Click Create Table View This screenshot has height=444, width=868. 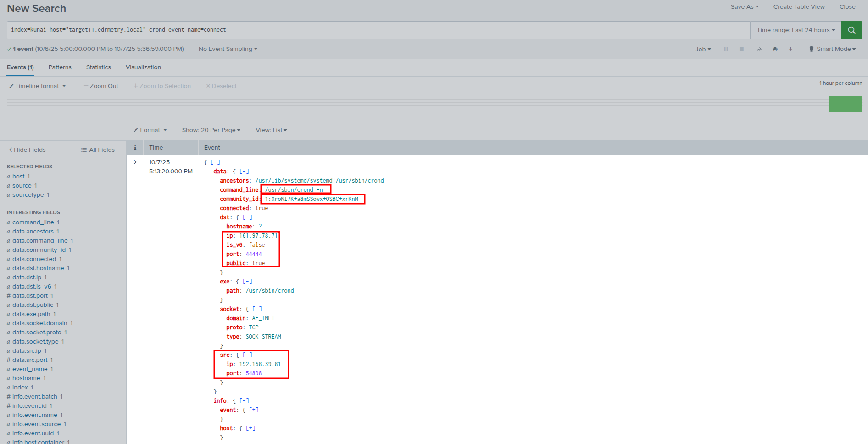tap(799, 7)
